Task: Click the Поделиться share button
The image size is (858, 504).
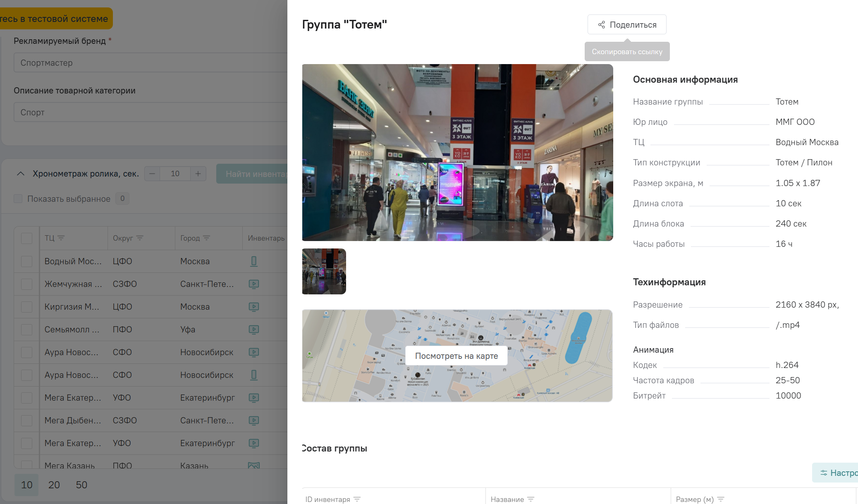Action: pos(627,25)
